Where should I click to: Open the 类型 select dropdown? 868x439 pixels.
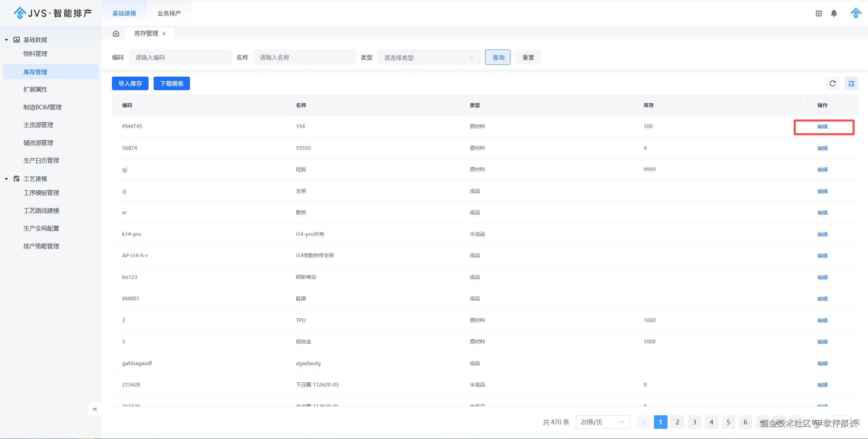pos(429,57)
